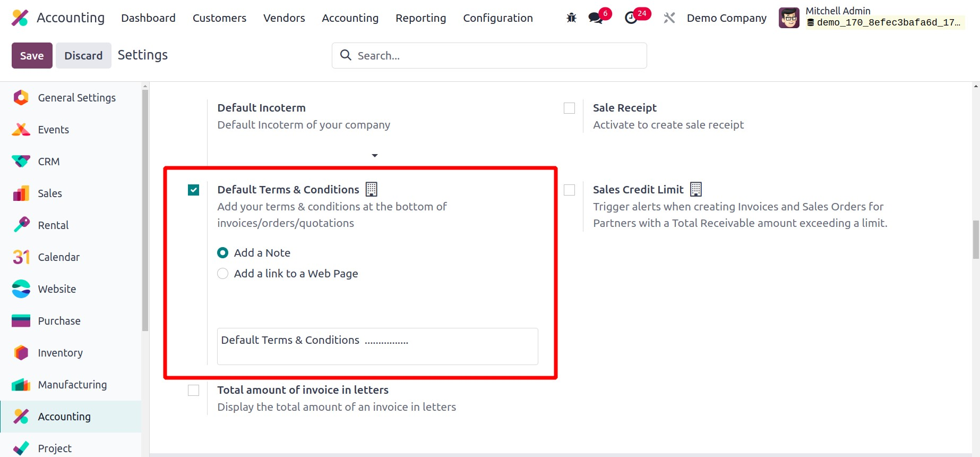The image size is (980, 457).
Task: Open the activities clock icon
Action: coord(631,18)
